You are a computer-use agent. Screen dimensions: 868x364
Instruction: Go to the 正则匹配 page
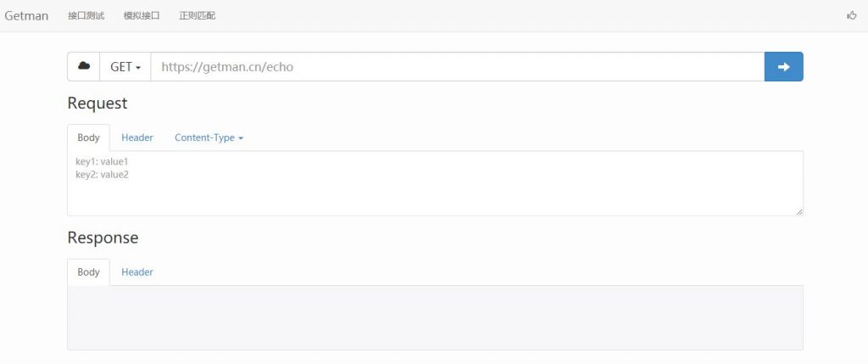(197, 15)
